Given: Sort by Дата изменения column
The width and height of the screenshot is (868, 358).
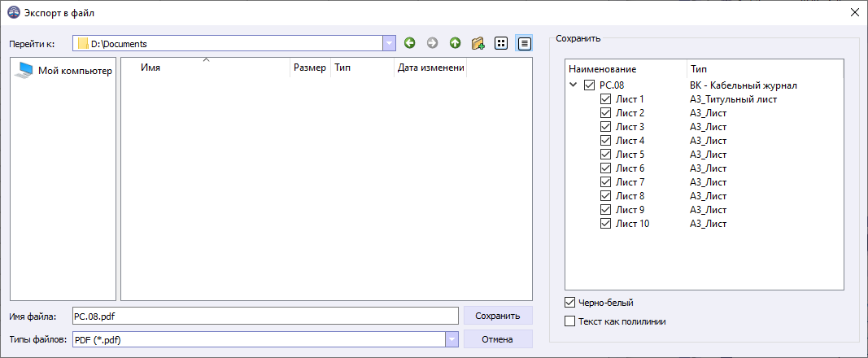Looking at the screenshot, I should (x=430, y=68).
